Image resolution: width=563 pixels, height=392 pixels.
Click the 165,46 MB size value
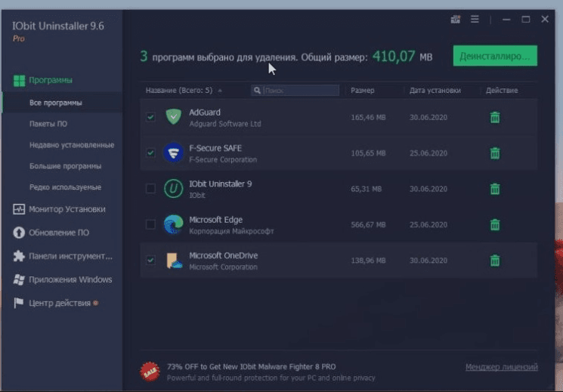click(368, 117)
